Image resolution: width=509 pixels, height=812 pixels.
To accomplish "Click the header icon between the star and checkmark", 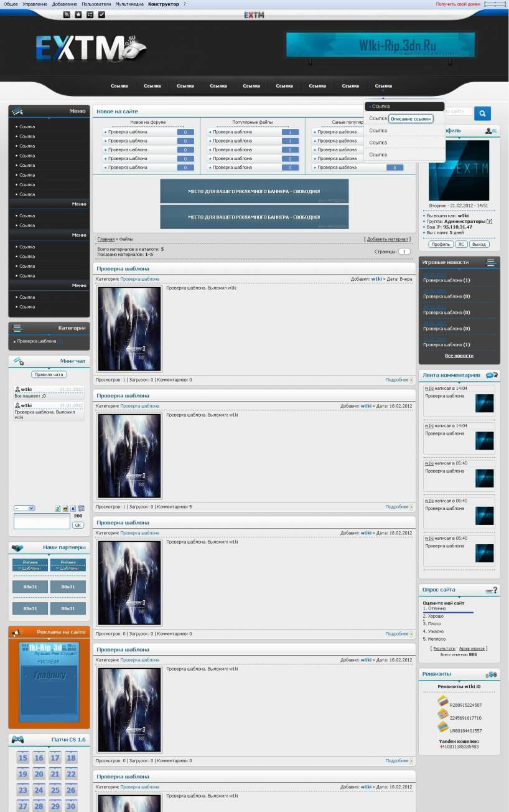I will (x=90, y=14).
